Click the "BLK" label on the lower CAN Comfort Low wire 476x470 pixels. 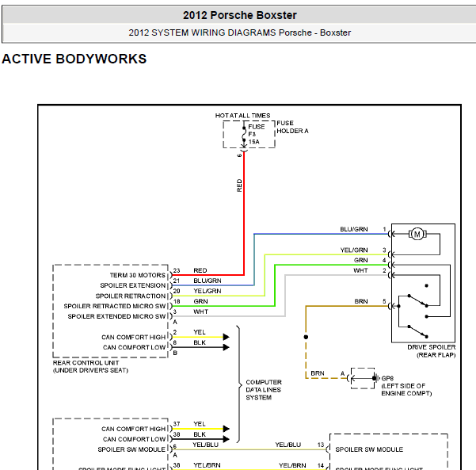200,434
